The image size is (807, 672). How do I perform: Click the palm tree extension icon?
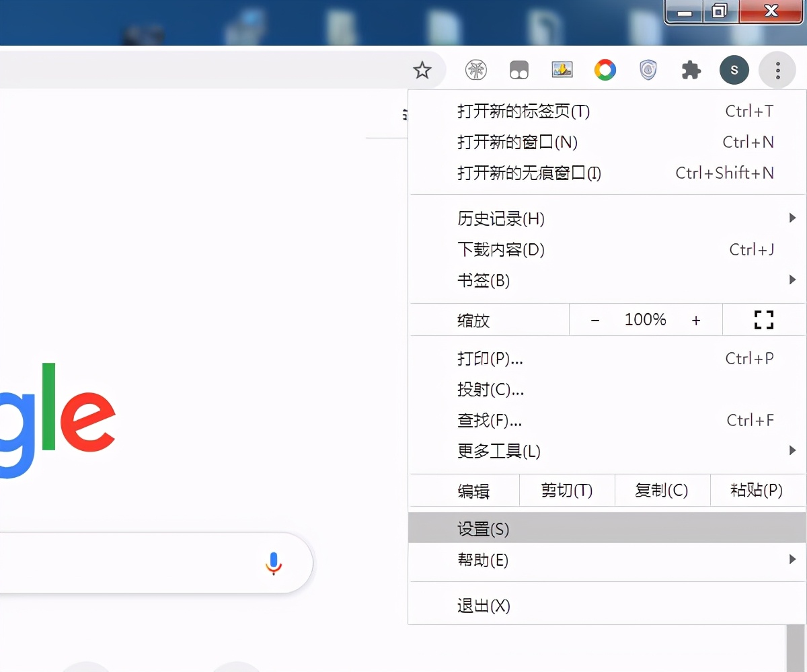tap(477, 69)
